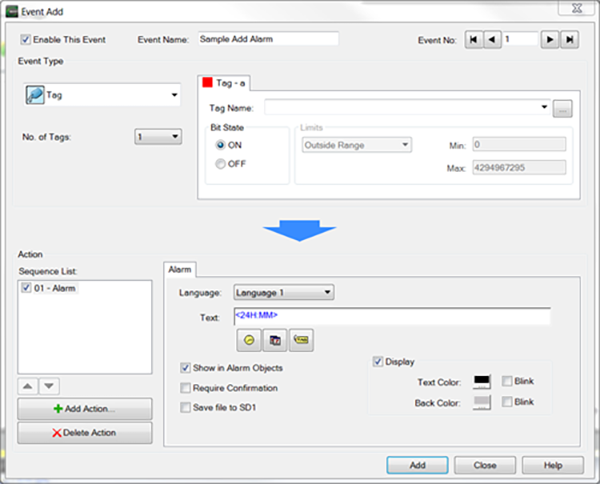This screenshot has height=484, width=600.
Task: Enable Require Confirmation
Action: [185, 388]
